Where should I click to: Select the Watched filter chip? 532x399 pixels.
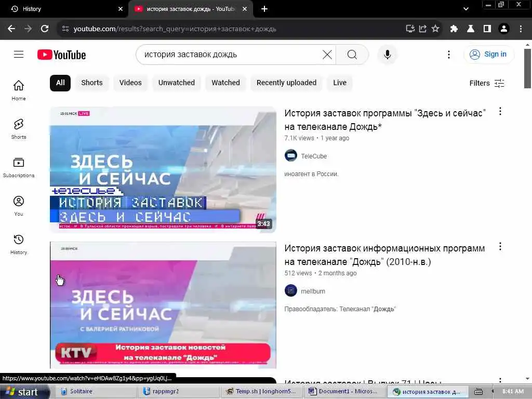tap(225, 83)
